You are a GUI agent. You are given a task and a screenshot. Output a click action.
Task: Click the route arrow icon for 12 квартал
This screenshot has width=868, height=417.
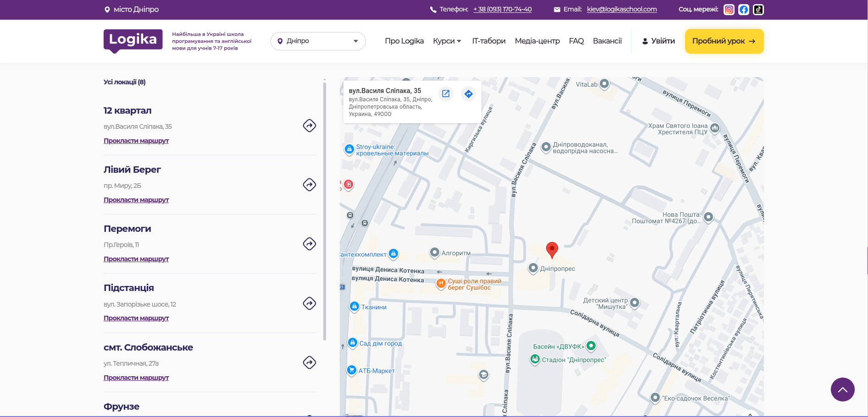[310, 126]
